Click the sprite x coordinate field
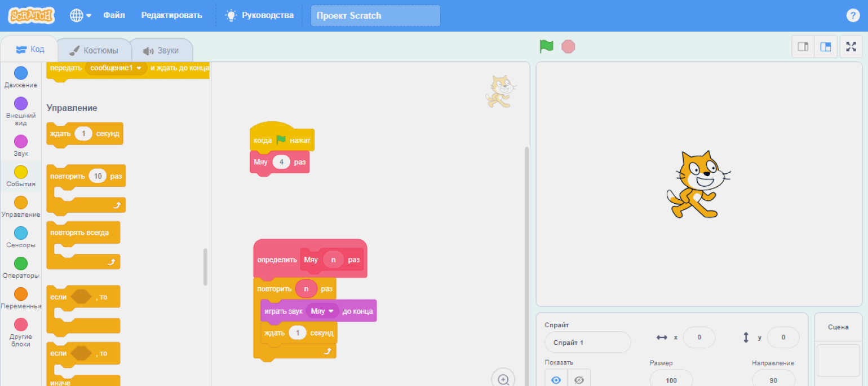Viewport: 868px width, 386px height. 699,337
